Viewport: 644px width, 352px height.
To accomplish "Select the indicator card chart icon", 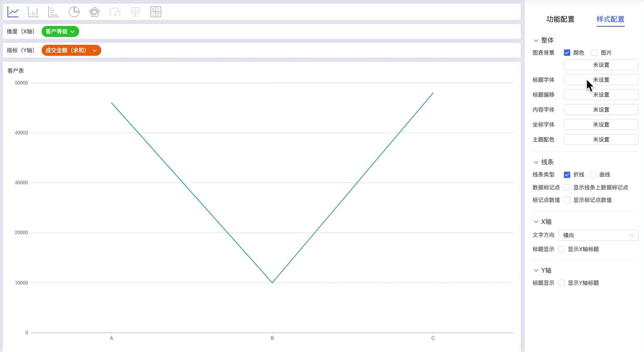I will click(x=135, y=12).
